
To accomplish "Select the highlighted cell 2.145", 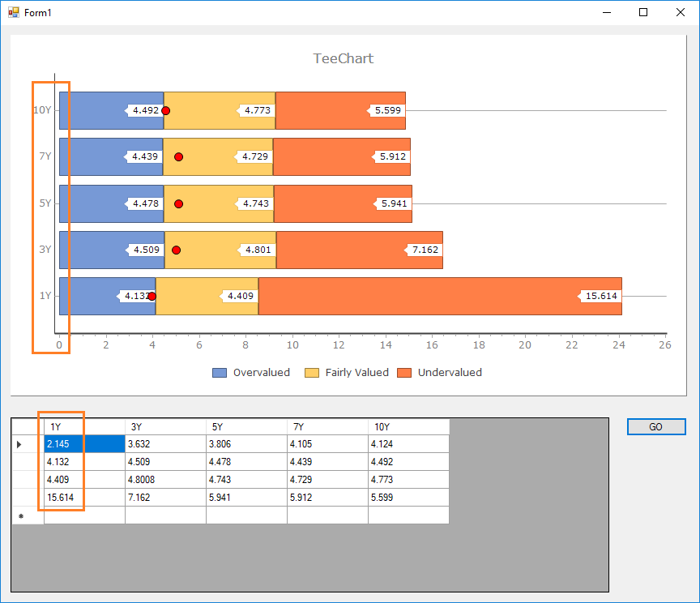I will click(85, 444).
